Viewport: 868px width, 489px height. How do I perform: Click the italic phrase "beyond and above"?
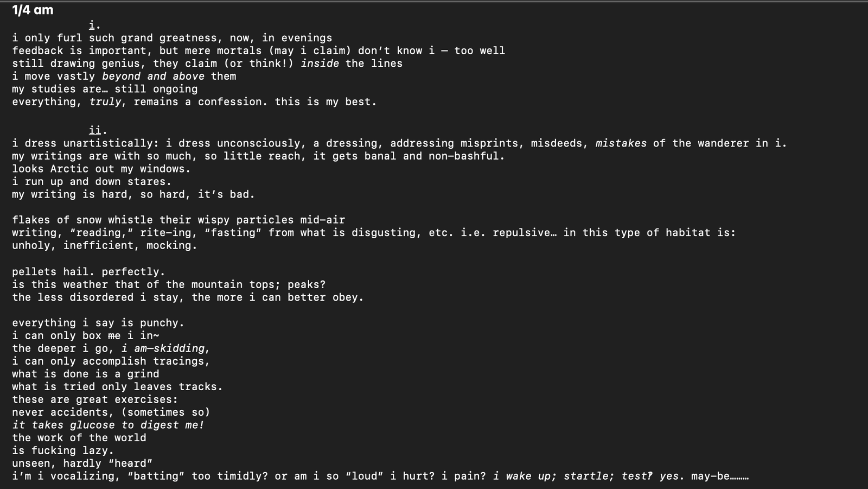click(153, 77)
